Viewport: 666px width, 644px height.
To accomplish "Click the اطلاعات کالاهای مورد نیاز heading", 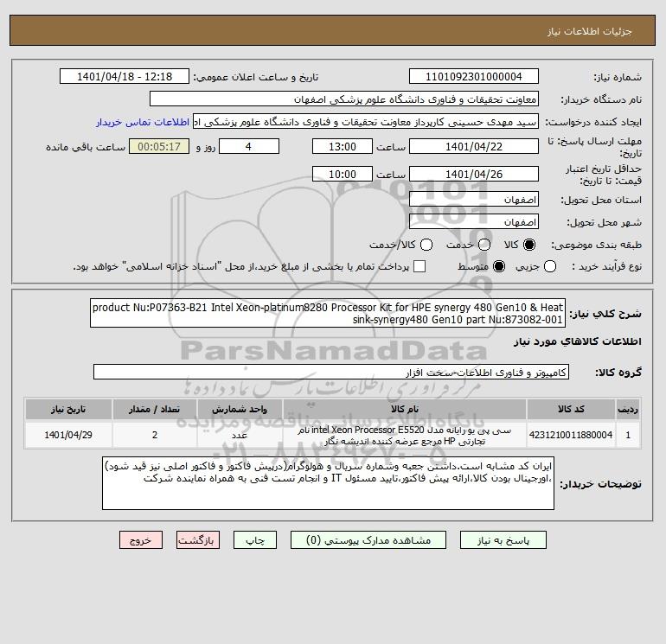I will point(578,341).
